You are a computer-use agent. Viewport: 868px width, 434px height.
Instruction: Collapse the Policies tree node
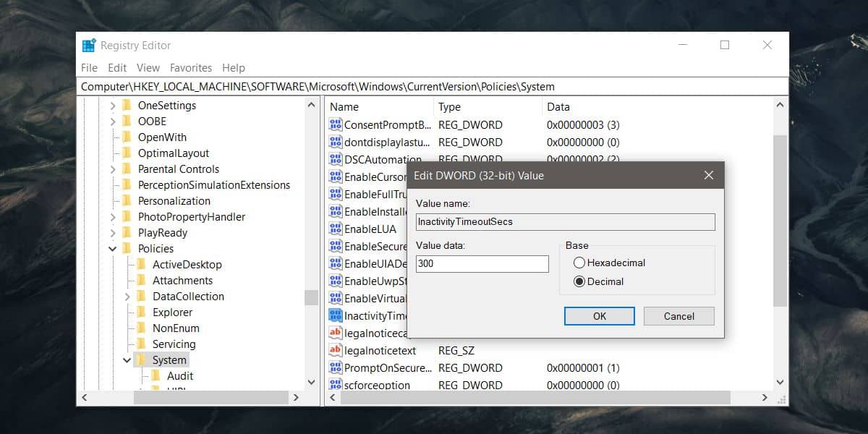click(113, 248)
